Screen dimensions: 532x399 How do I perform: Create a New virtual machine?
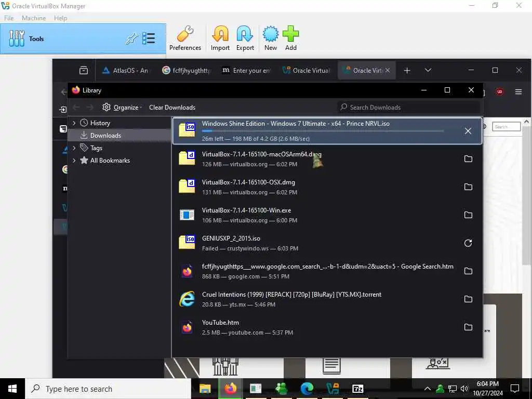point(270,38)
